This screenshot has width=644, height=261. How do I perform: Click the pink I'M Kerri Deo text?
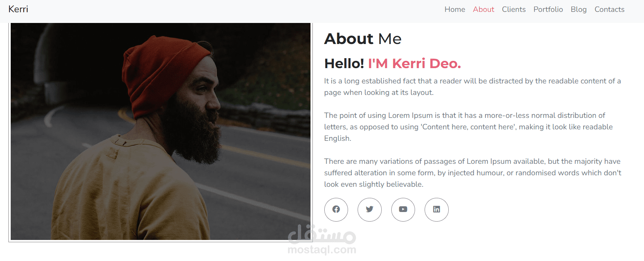click(x=414, y=64)
